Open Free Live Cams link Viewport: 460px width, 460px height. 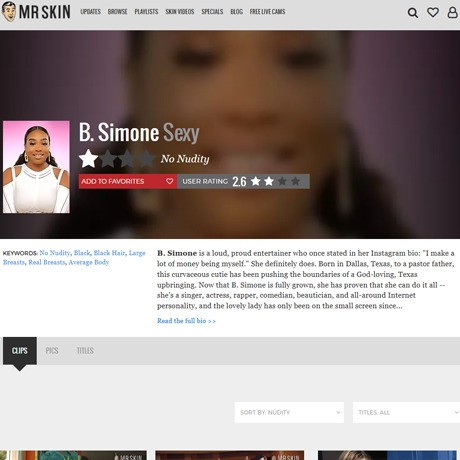click(x=267, y=12)
